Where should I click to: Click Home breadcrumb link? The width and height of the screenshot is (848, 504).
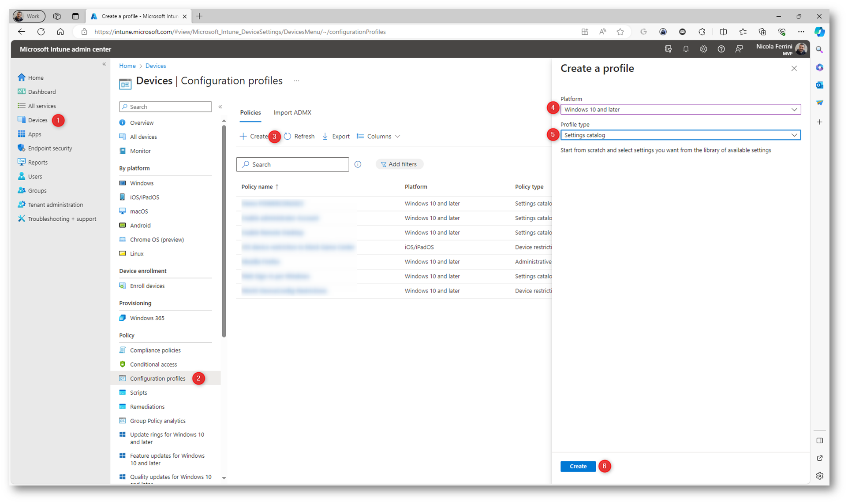click(x=127, y=66)
